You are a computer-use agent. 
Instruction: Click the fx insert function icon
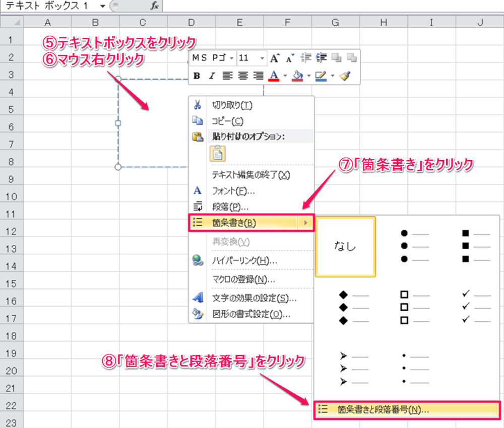point(155,6)
